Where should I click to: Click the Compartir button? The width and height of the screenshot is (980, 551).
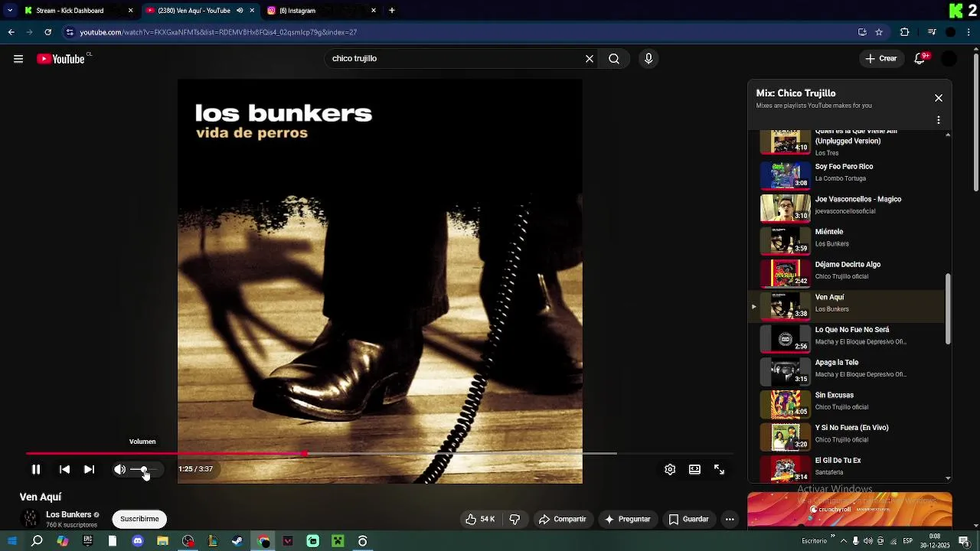(562, 519)
